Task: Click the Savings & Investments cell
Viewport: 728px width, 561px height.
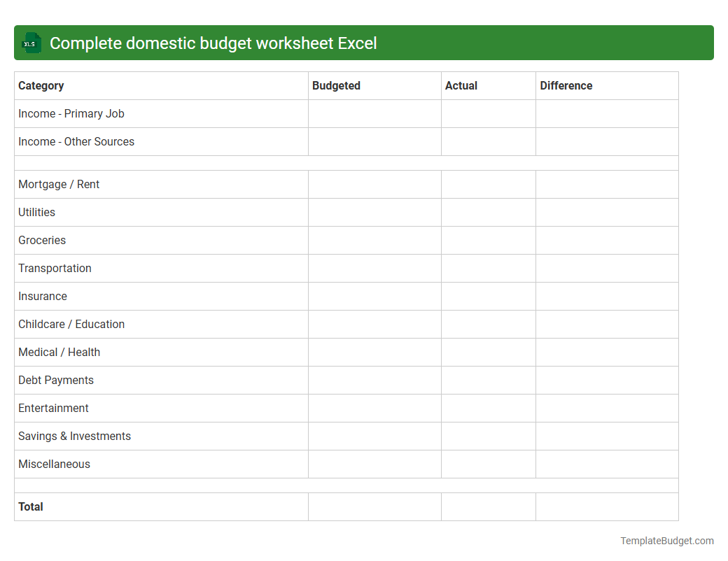Action: coord(74,436)
